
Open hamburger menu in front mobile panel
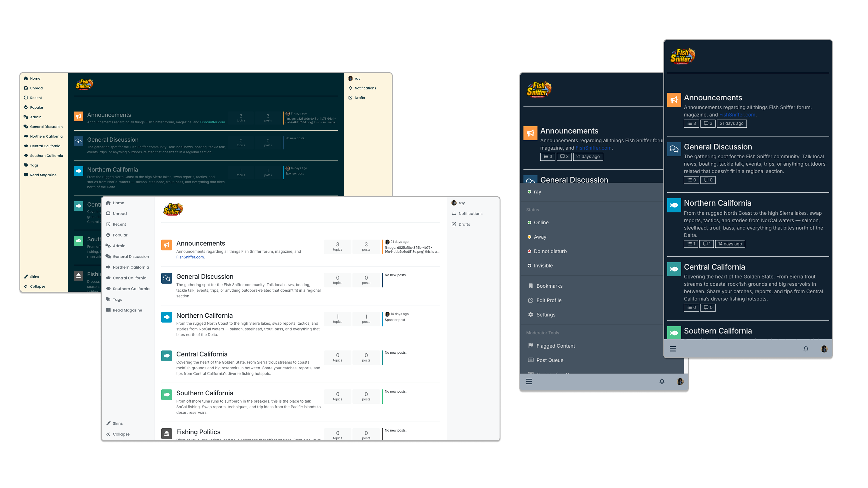click(672, 349)
